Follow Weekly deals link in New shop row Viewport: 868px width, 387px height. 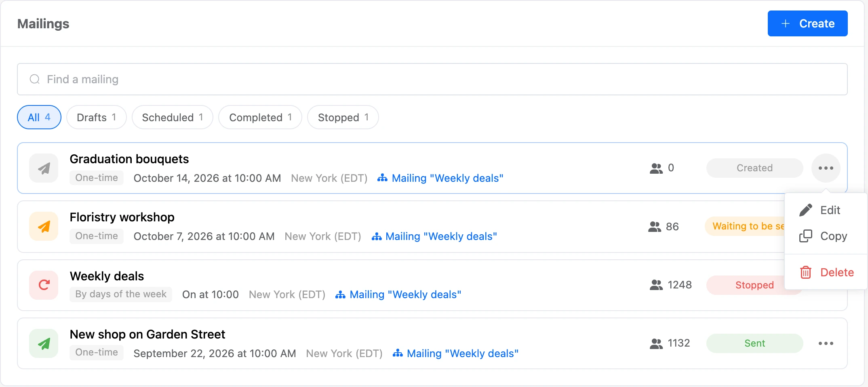click(x=463, y=353)
